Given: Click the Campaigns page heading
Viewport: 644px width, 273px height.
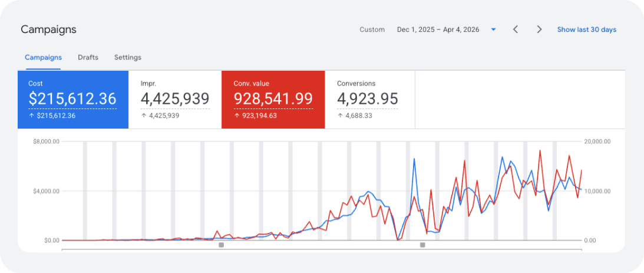Looking at the screenshot, I should click(x=48, y=29).
